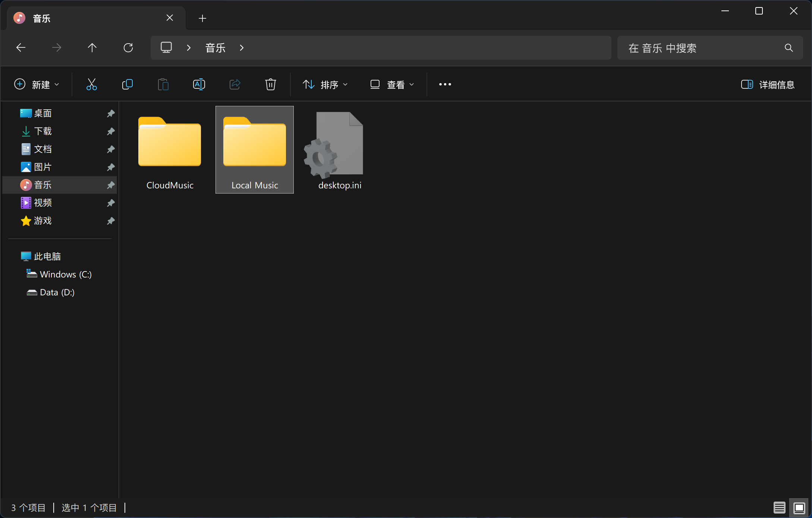The image size is (812, 518).
Task: Click the Rename icon in toolbar
Action: point(199,85)
